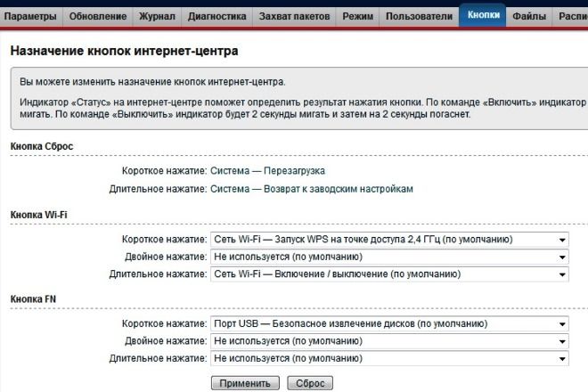
Task: Click text Система — Возврат к заводским настройкам
Action: point(312,189)
